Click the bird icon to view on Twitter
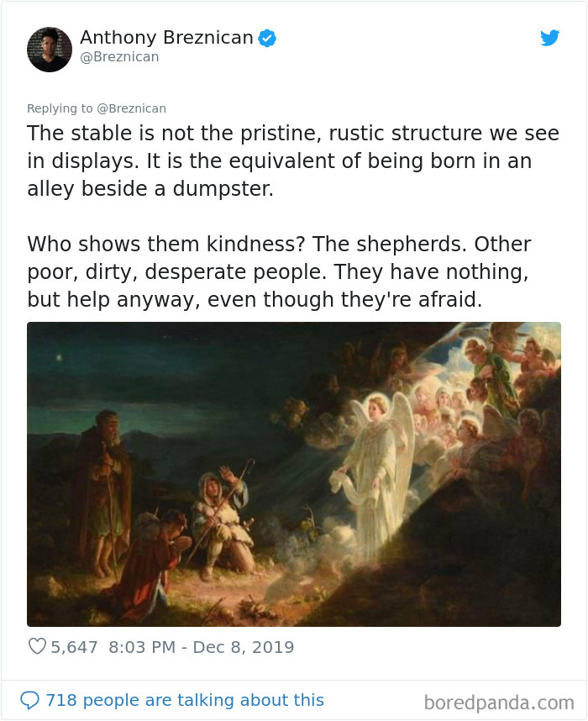588x721 pixels. pos(550,38)
